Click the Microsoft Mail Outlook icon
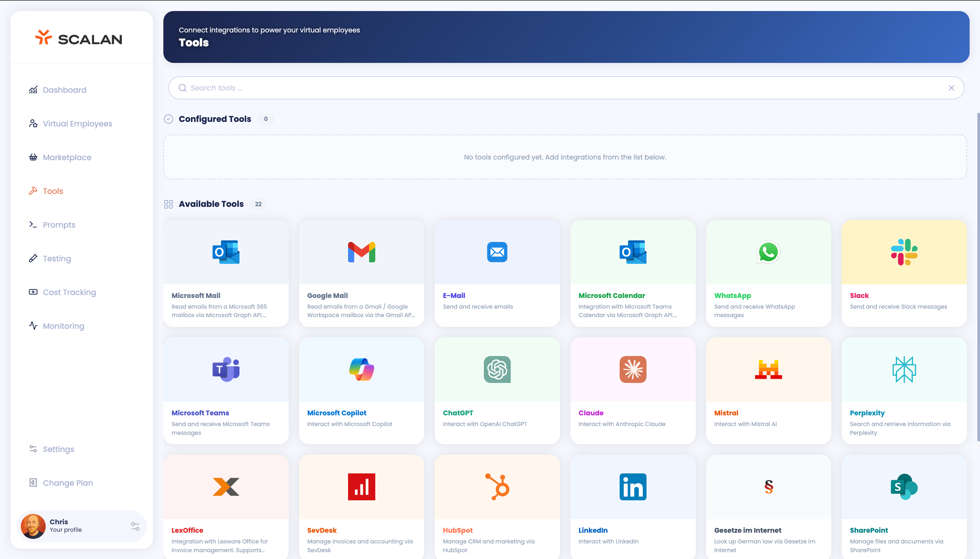Viewport: 980px width, 559px height. click(x=226, y=252)
